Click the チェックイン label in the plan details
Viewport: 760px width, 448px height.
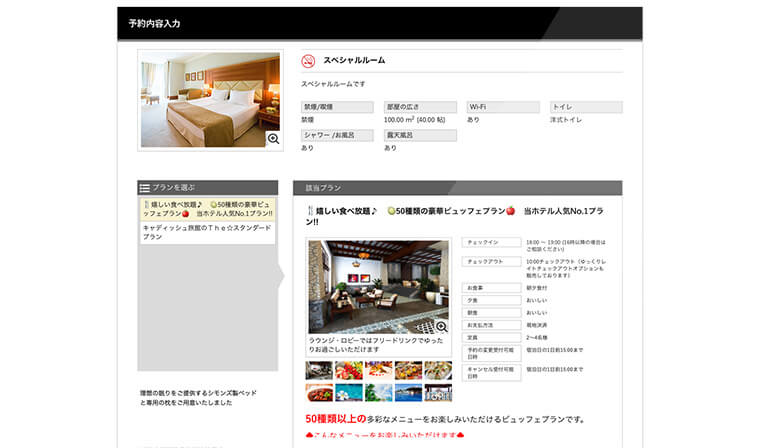point(490,242)
